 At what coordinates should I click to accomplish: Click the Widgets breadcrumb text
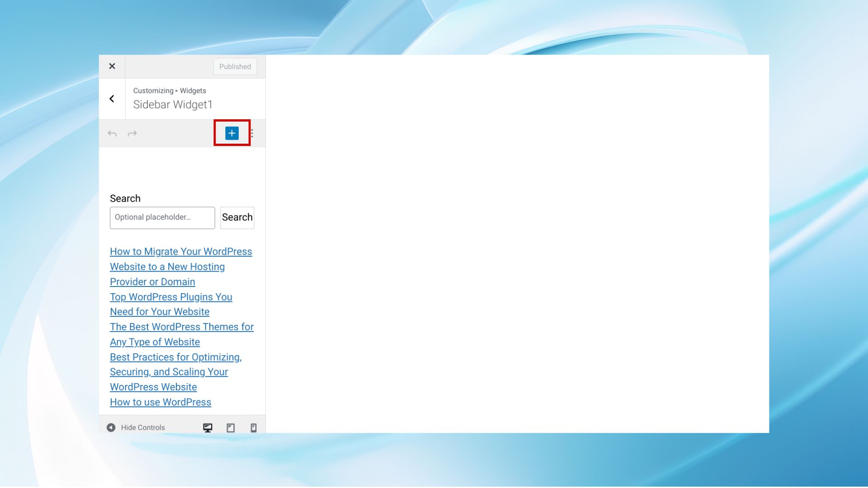(x=193, y=91)
